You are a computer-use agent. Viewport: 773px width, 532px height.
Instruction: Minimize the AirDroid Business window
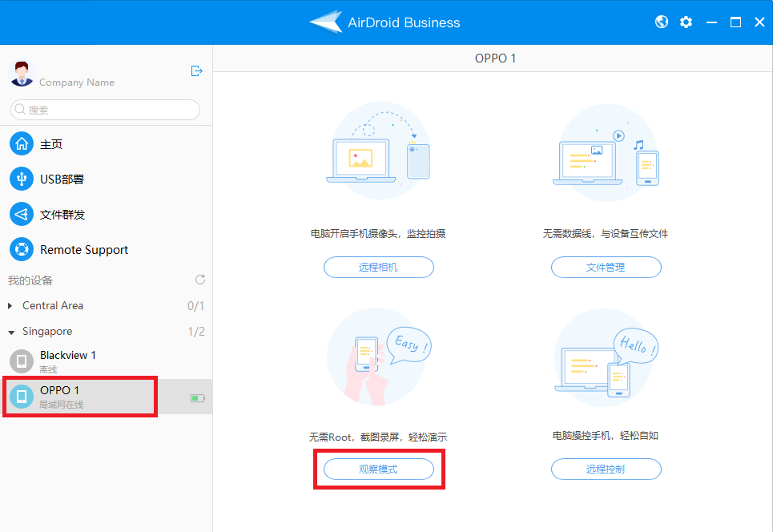pos(711,22)
